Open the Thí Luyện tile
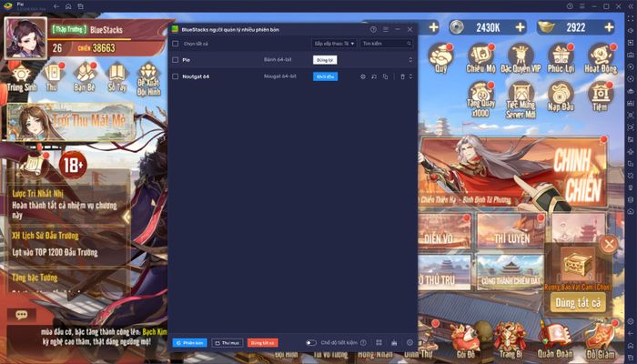Viewport: 637px width, 364px height. click(511, 230)
